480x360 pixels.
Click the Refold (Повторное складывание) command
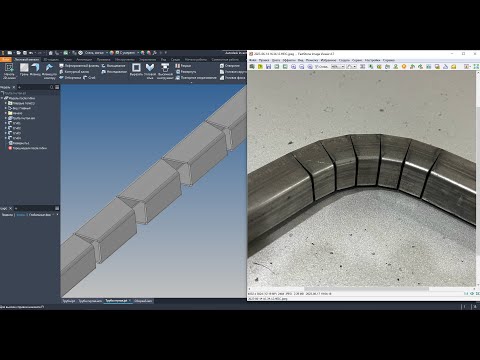(x=196, y=78)
